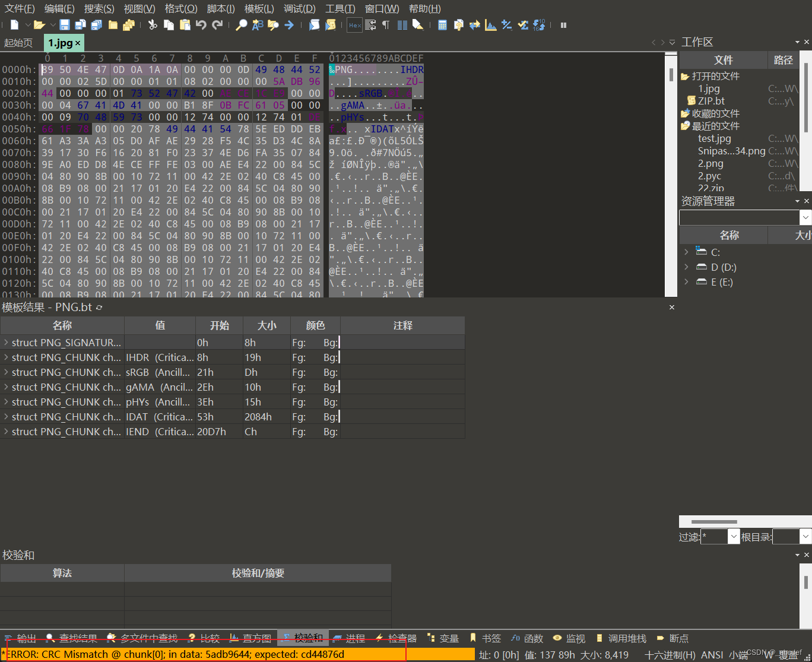The width and height of the screenshot is (812, 662).
Task: Click the Paste clipboard icon
Action: pyautogui.click(x=185, y=25)
